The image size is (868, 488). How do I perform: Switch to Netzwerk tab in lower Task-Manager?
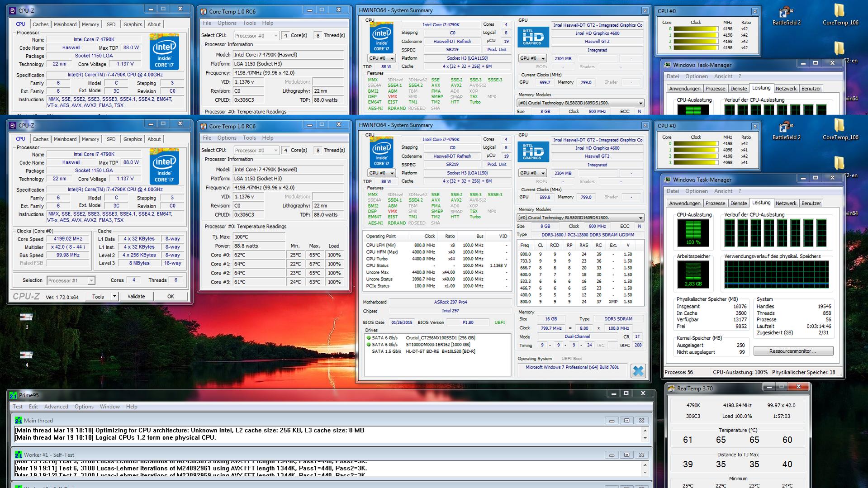tap(786, 204)
